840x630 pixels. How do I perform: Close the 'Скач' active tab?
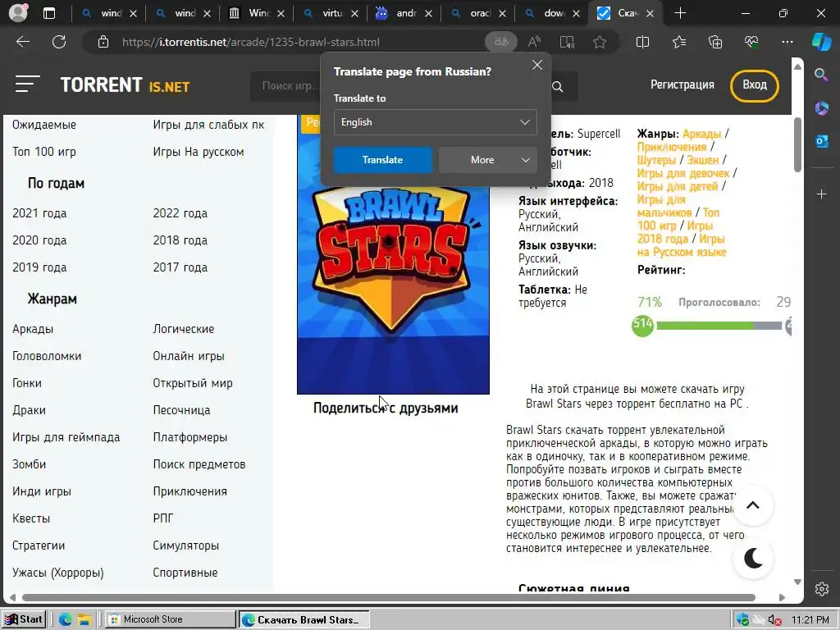tap(650, 13)
